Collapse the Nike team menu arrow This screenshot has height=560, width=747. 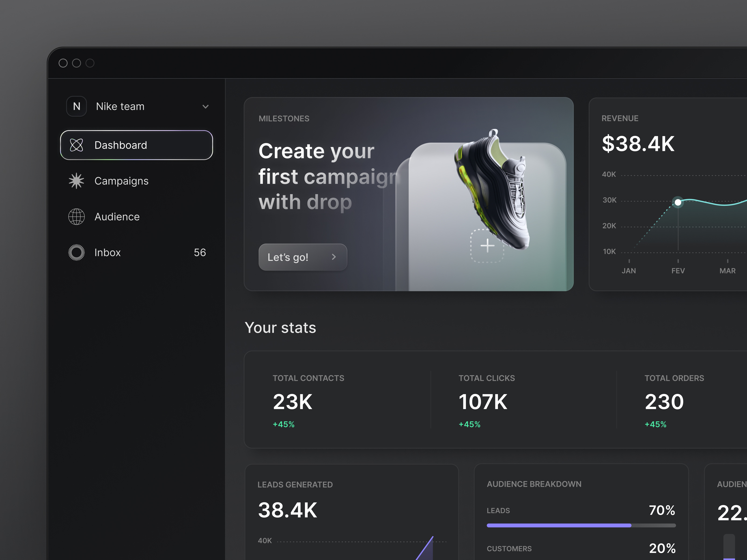(206, 106)
